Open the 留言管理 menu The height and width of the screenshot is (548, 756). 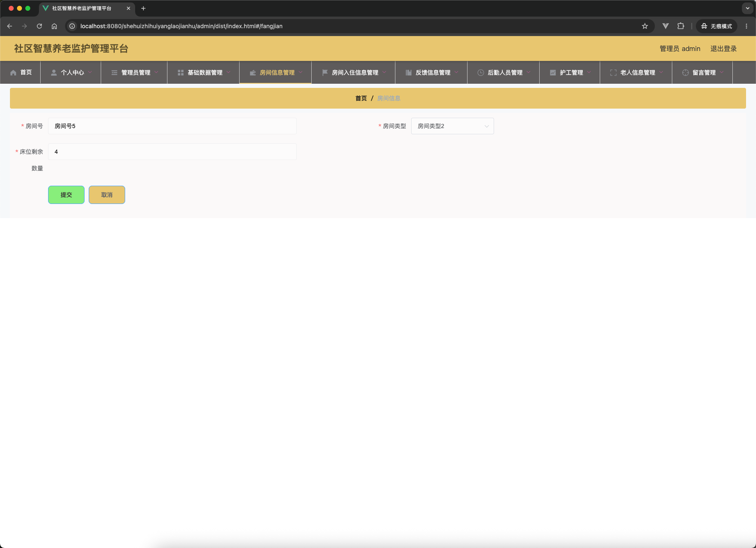pyautogui.click(x=703, y=73)
